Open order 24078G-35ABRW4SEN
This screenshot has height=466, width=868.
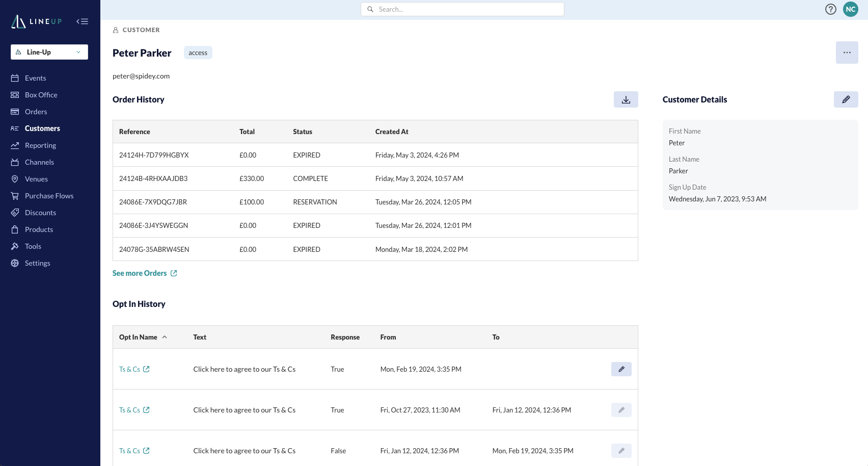point(154,249)
